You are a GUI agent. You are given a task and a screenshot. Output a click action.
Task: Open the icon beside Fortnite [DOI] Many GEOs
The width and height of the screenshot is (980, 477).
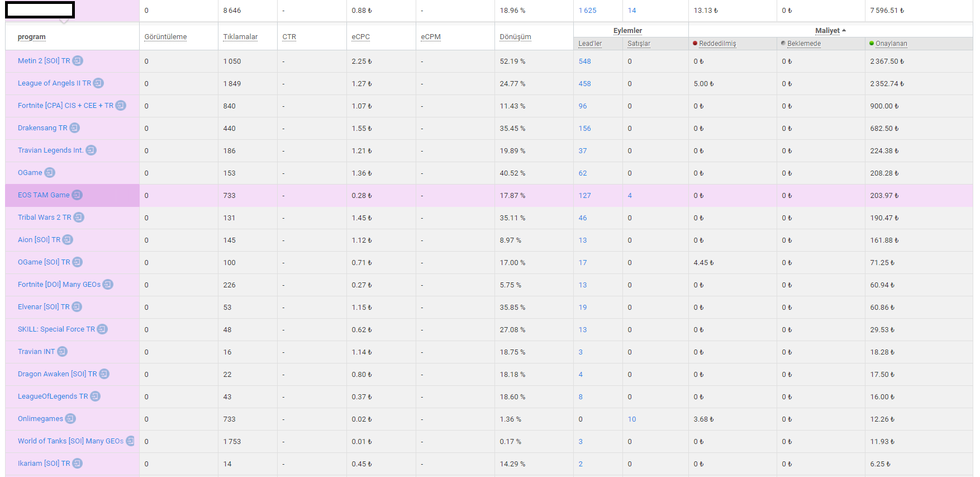108,285
